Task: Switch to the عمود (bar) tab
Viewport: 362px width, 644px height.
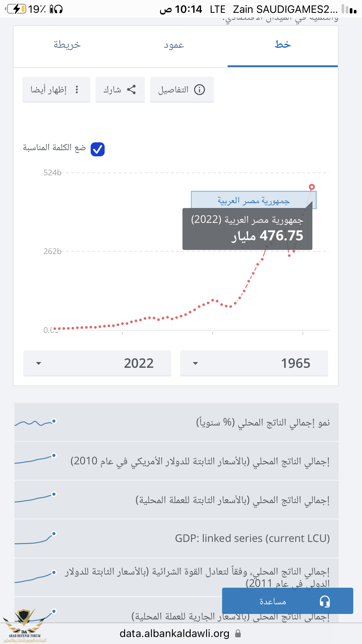Action: (x=174, y=45)
